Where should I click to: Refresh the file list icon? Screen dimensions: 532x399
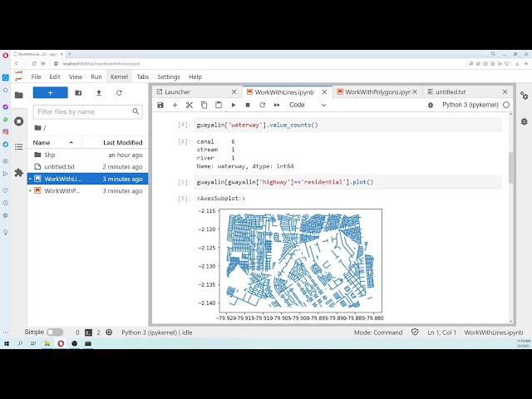pyautogui.click(x=119, y=92)
